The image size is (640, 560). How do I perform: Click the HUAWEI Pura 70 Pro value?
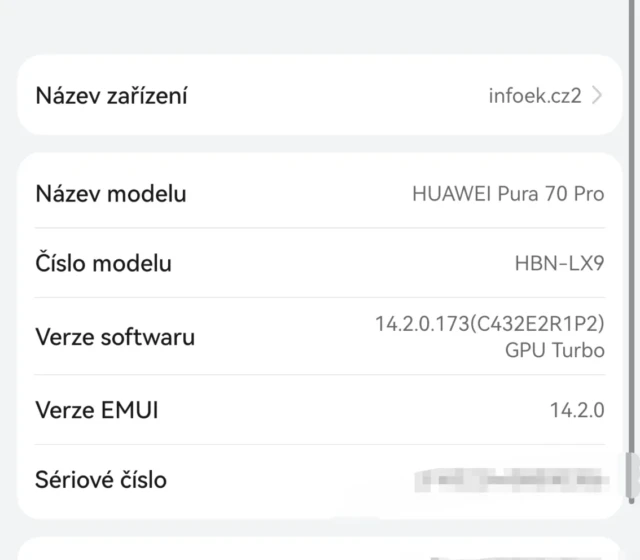coord(508,194)
